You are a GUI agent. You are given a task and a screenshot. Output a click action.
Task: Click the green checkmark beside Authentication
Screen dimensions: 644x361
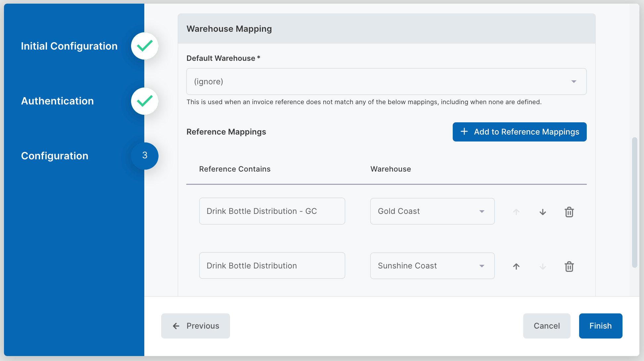coord(145,101)
